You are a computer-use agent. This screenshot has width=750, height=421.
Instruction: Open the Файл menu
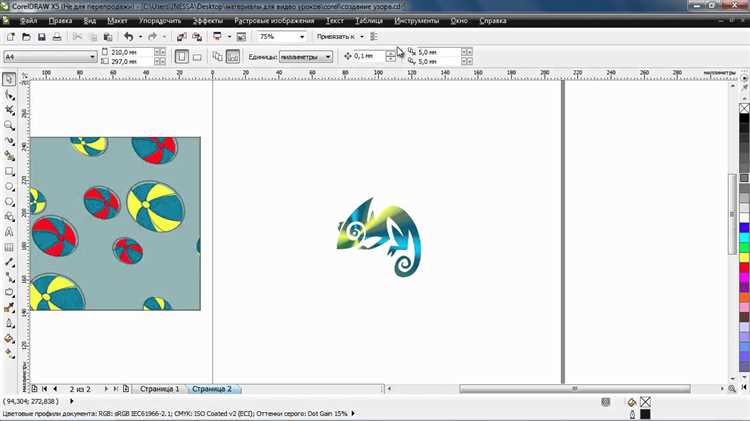(29, 21)
